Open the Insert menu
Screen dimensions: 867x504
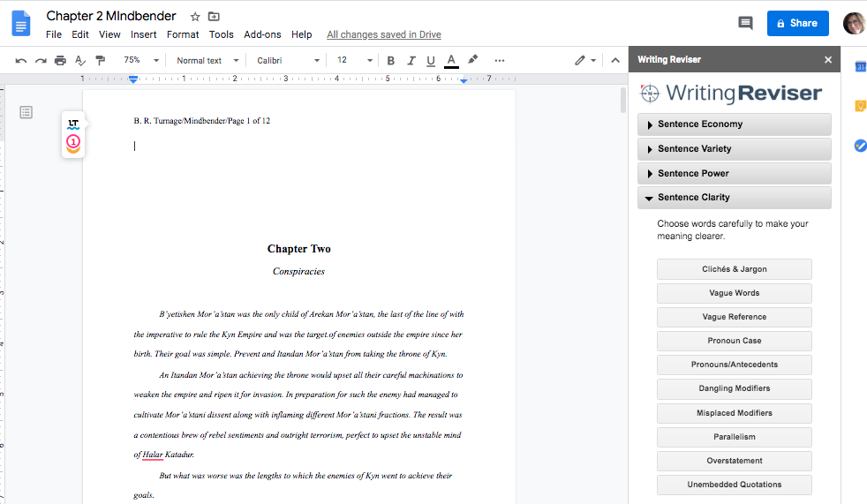coord(143,34)
